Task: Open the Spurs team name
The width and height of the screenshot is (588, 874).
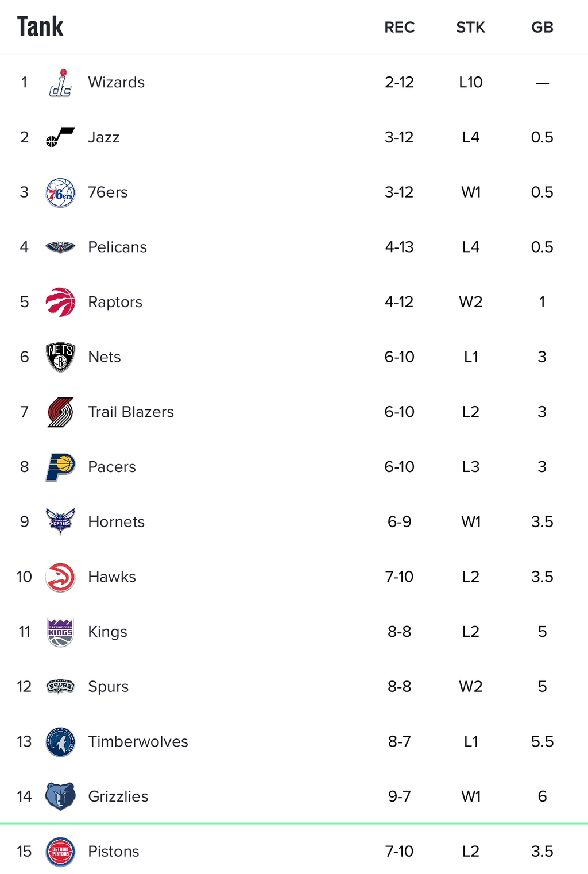Action: (108, 687)
